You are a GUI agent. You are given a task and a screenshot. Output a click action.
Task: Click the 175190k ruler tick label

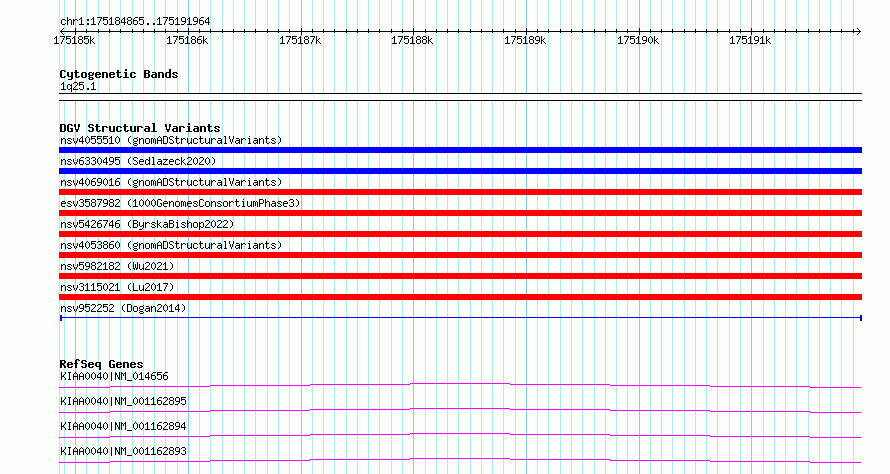pyautogui.click(x=638, y=40)
